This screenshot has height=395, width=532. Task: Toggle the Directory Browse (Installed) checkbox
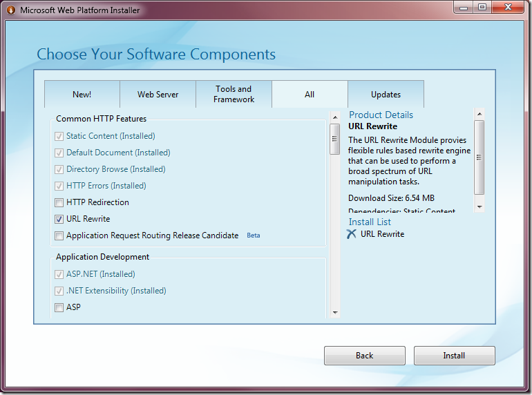click(59, 169)
